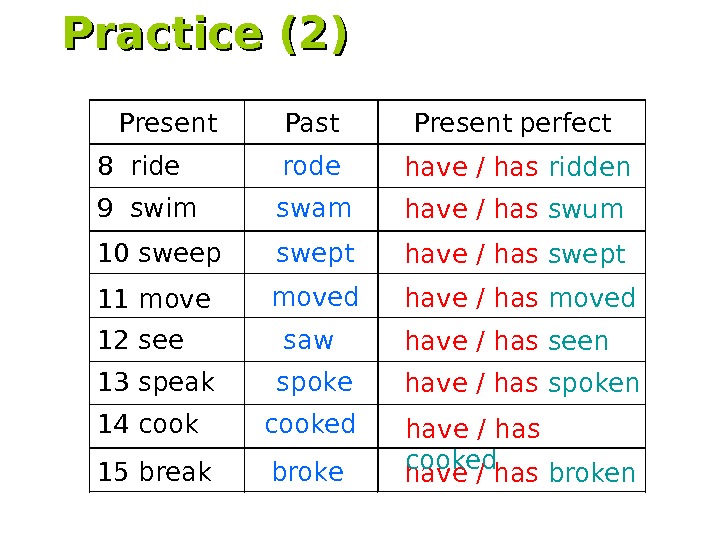The image size is (720, 540).
Task: Click the blue word "swam"
Action: coord(313,209)
